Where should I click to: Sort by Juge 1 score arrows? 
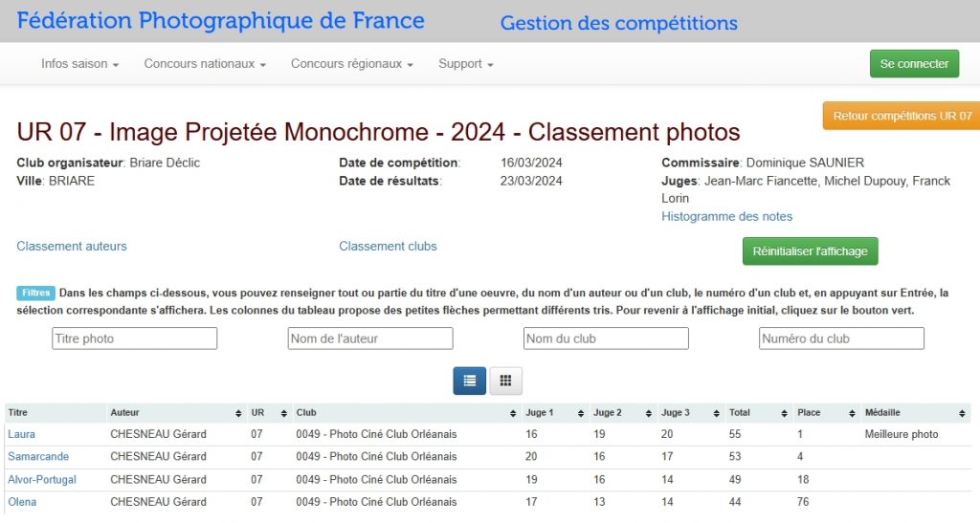pos(580,413)
